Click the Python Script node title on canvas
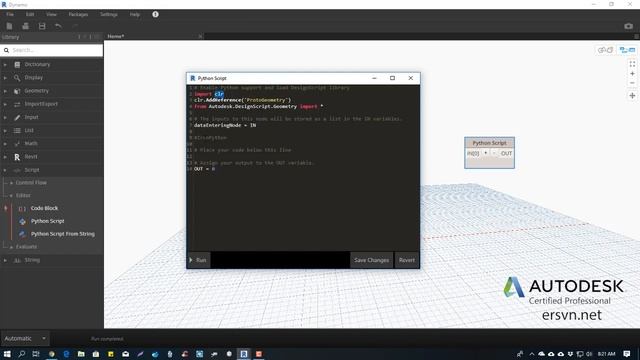The image size is (640, 360). pyautogui.click(x=489, y=143)
